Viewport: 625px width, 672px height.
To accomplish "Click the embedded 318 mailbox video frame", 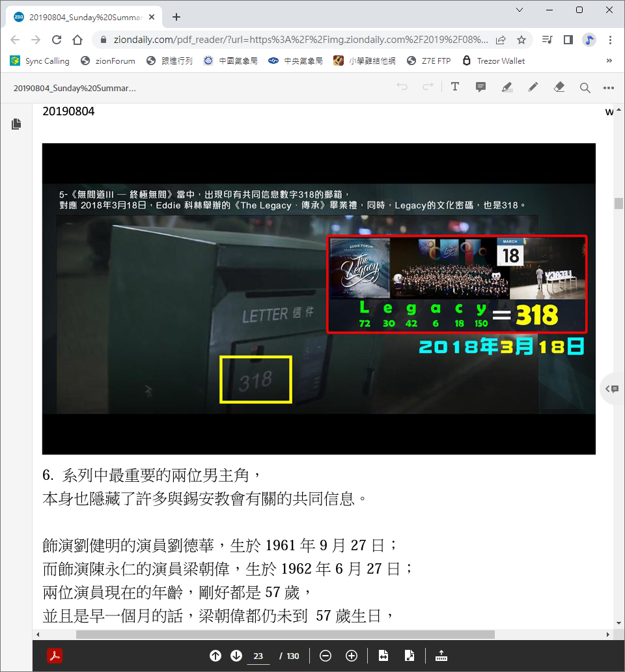I will (319, 299).
